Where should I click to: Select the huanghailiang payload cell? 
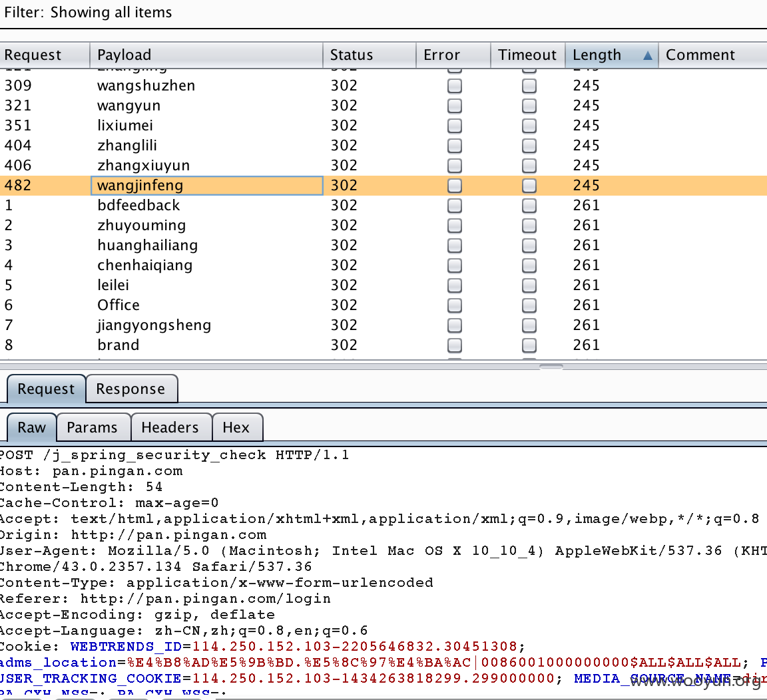pyautogui.click(x=206, y=246)
